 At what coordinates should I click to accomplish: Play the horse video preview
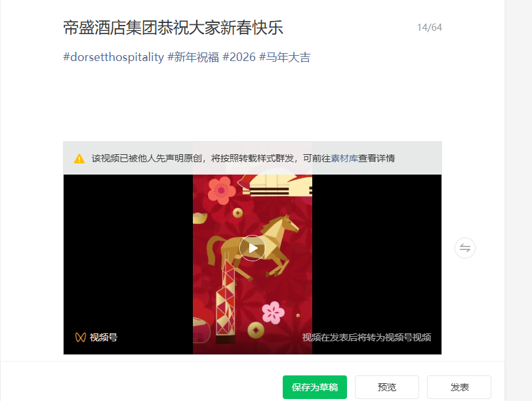point(253,248)
